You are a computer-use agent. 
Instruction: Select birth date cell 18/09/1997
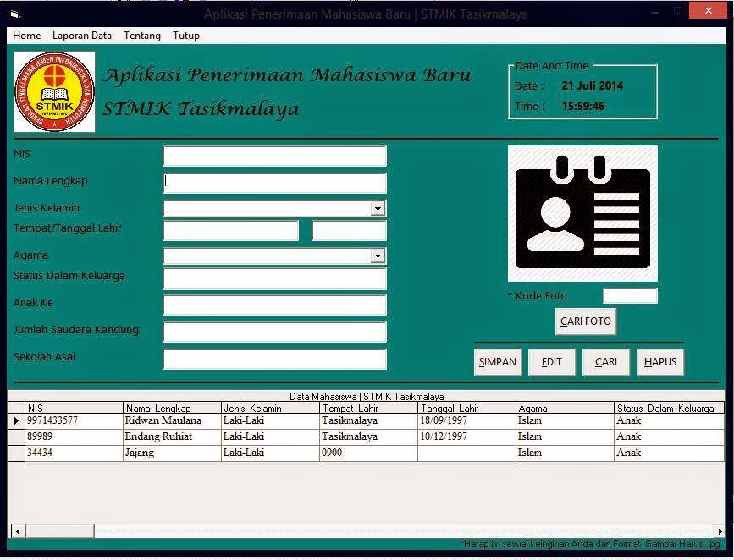coord(466,420)
